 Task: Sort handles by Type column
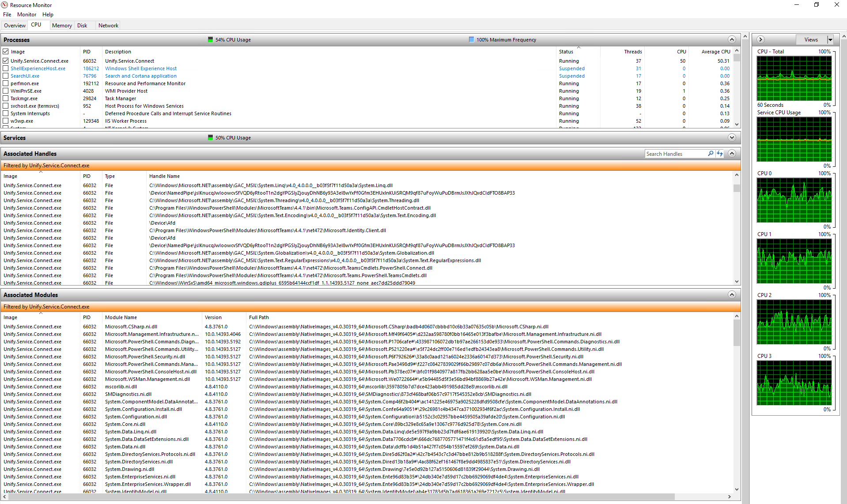click(124, 176)
